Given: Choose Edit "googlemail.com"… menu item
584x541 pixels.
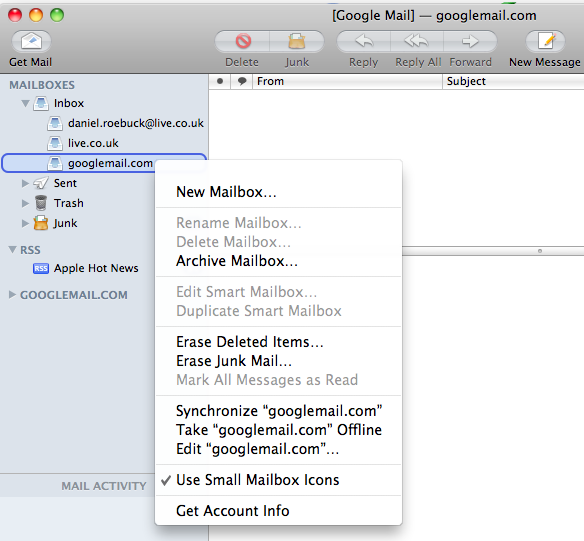Looking at the screenshot, I should click(x=279, y=449).
